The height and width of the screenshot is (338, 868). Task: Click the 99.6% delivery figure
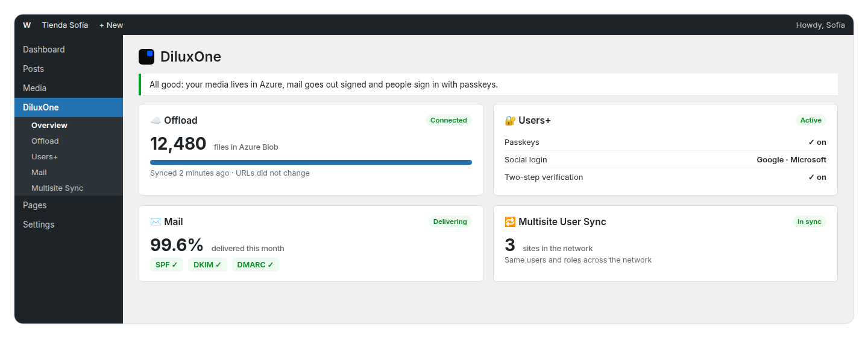coord(177,245)
